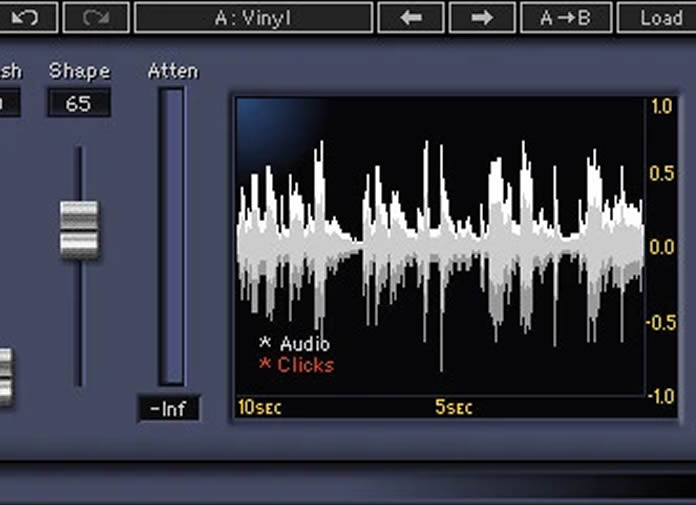Open the A: Vinyl preset menu
This screenshot has width=696, height=505.
[x=253, y=17]
